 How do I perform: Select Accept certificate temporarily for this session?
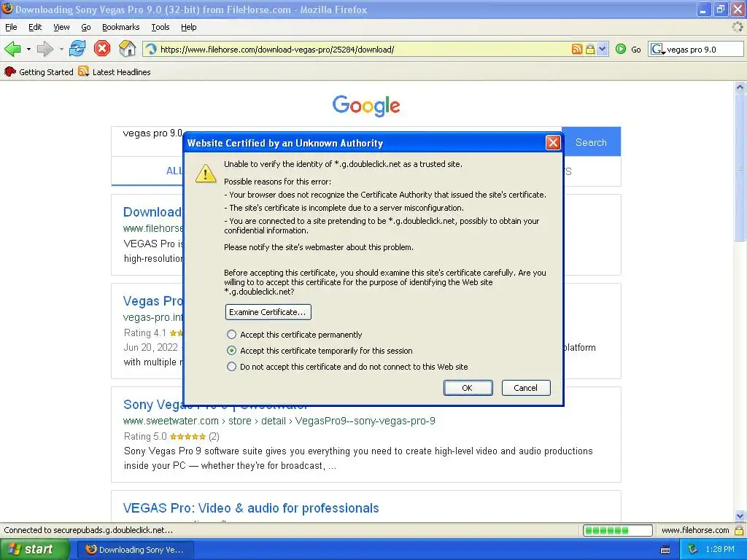[x=231, y=351]
